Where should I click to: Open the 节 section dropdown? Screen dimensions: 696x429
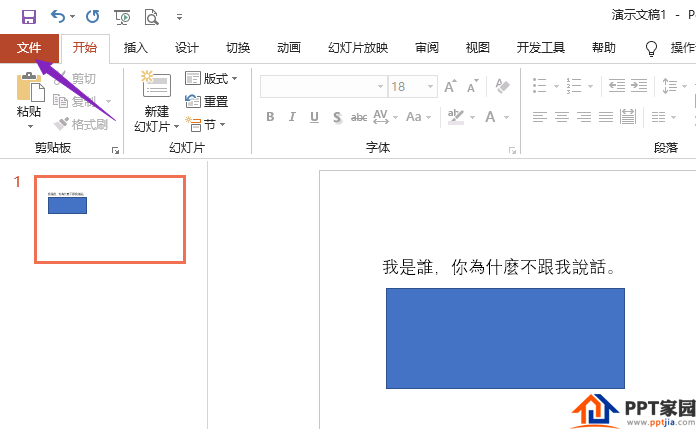pyautogui.click(x=206, y=125)
